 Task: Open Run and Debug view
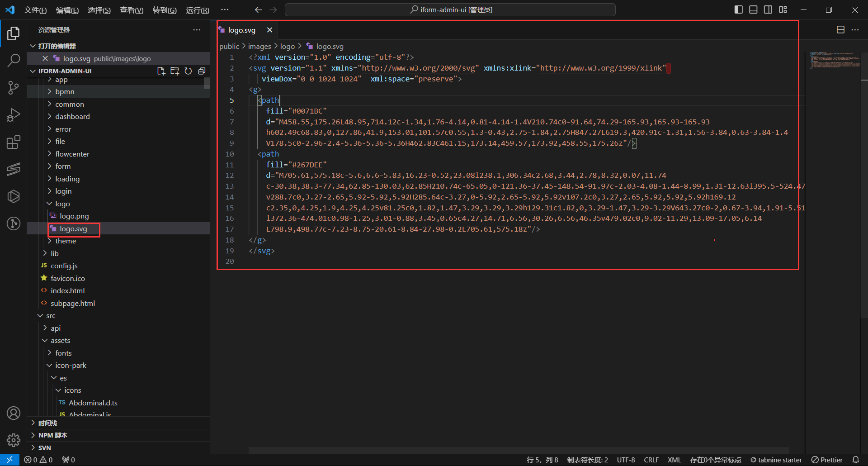(x=14, y=115)
